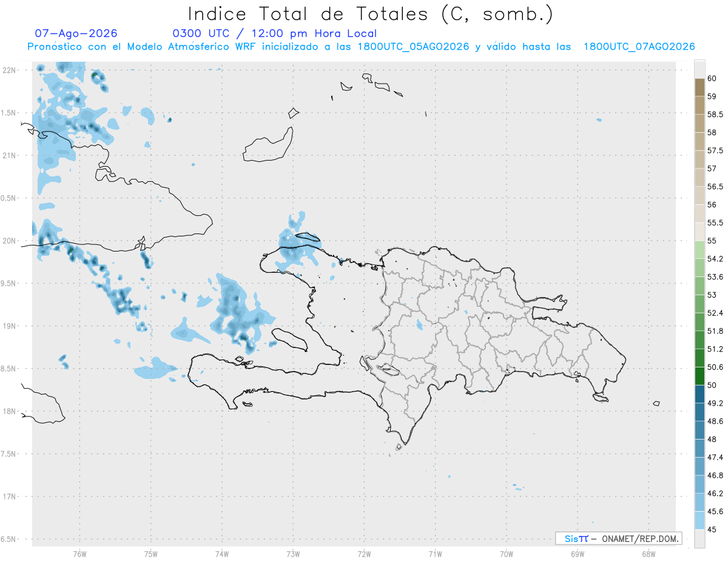Click the '21N' latitude label
728x562 pixels.
point(8,155)
